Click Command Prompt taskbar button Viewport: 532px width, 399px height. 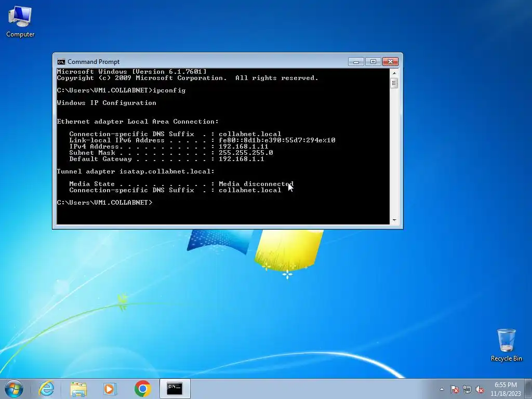point(175,389)
